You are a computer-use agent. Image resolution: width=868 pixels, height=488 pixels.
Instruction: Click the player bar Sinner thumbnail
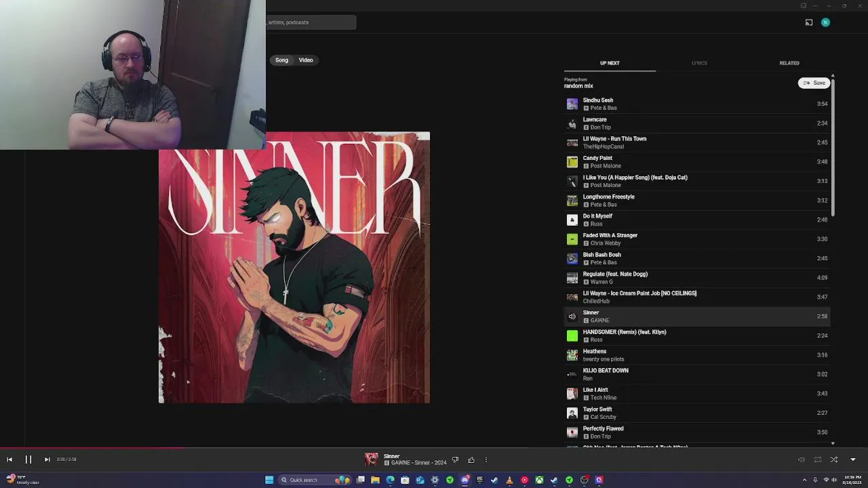click(372, 460)
